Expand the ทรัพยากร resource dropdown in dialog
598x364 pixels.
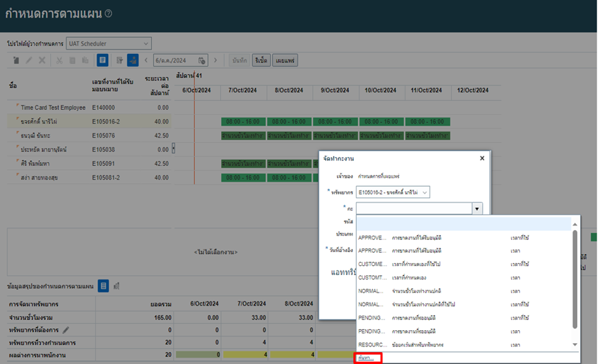pos(425,192)
